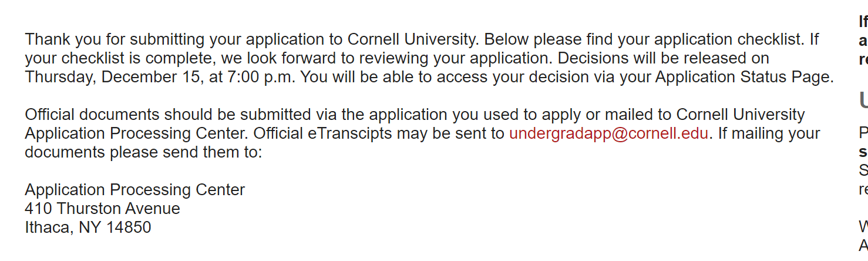Click "mailed to Cornell University" text
Screen dimensions: 868x261
coord(705,115)
